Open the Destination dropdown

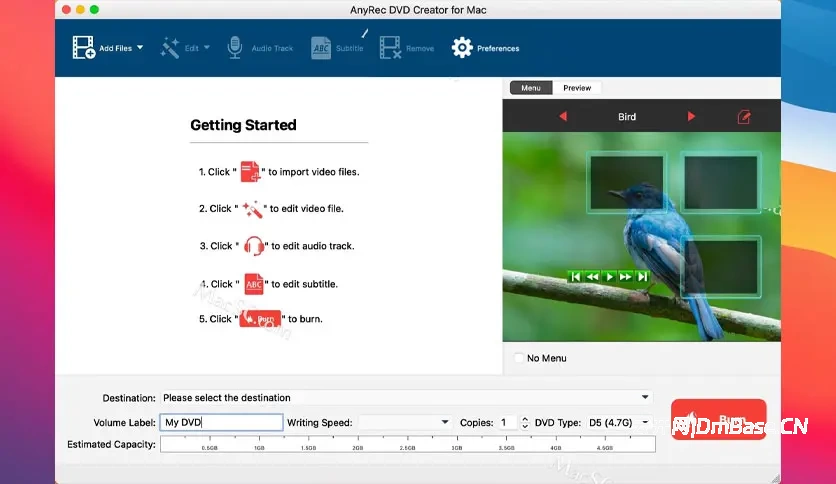(x=407, y=398)
